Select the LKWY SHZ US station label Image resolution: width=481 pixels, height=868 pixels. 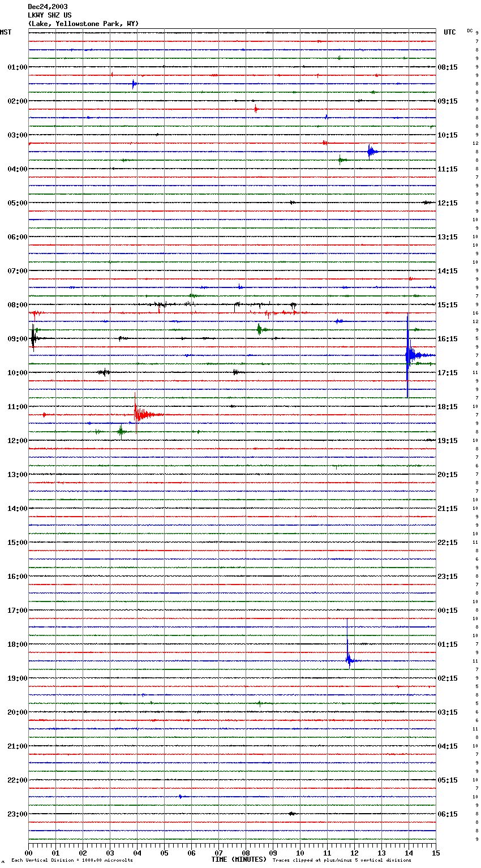[x=50, y=15]
